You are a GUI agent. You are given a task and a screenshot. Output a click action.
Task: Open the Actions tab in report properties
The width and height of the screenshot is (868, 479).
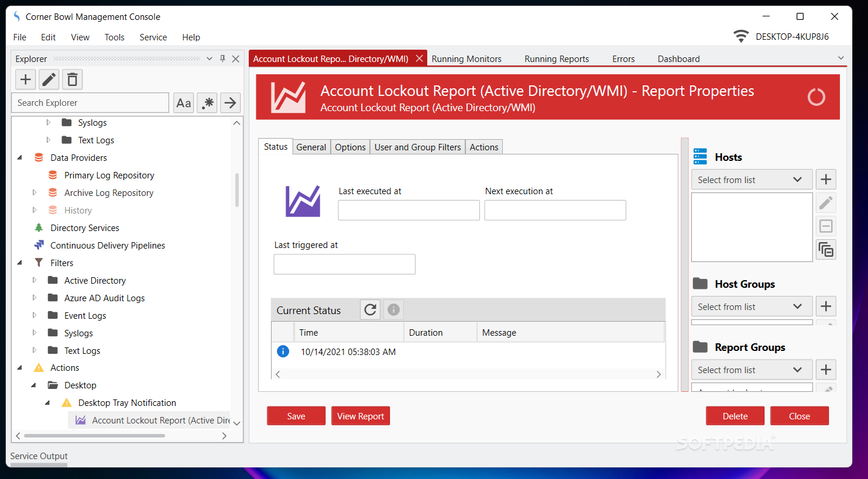[484, 147]
